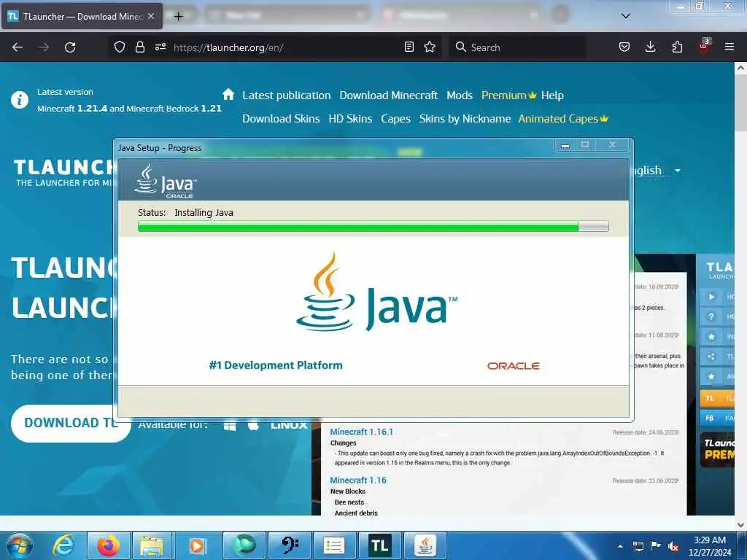This screenshot has height=560, width=747.
Task: Click the Java install progress bar
Action: pyautogui.click(x=373, y=227)
